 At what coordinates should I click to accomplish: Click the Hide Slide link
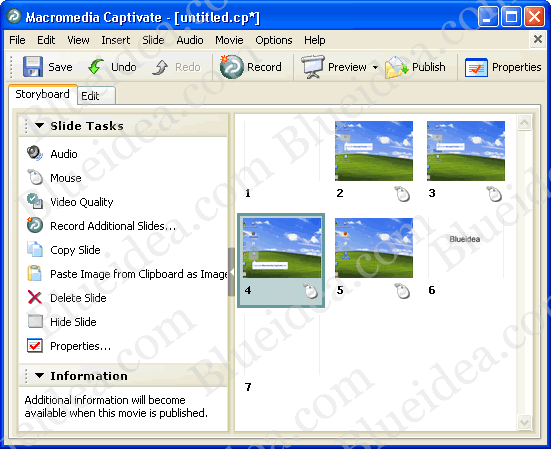73,322
